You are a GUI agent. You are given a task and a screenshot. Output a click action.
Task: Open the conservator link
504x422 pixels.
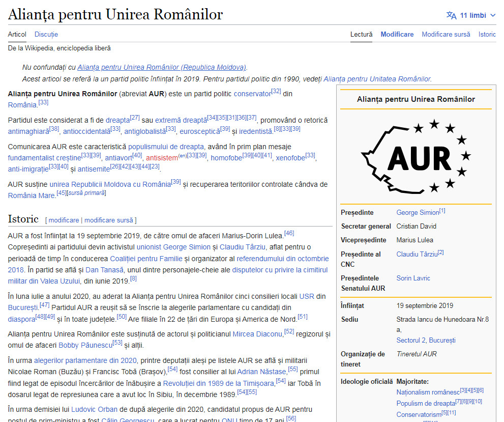[252, 94]
